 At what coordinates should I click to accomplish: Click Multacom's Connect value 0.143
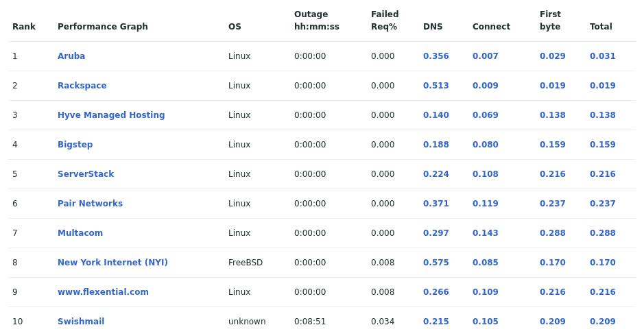pos(485,233)
